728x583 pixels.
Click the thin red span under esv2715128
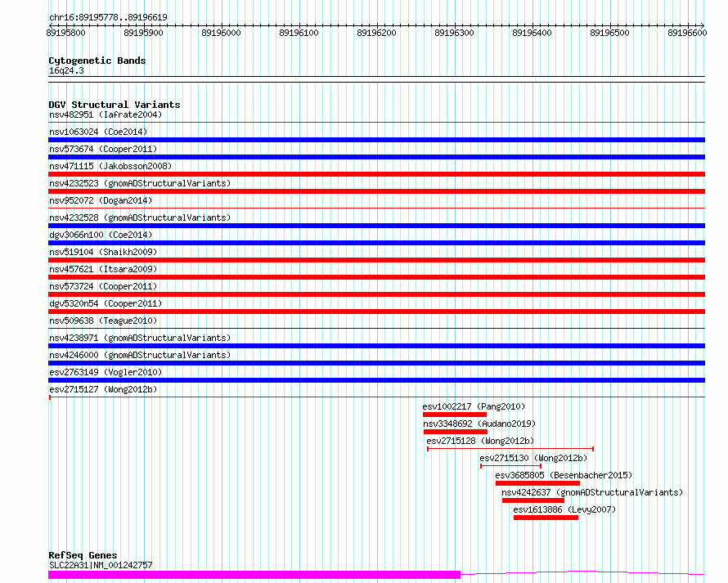[510, 449]
